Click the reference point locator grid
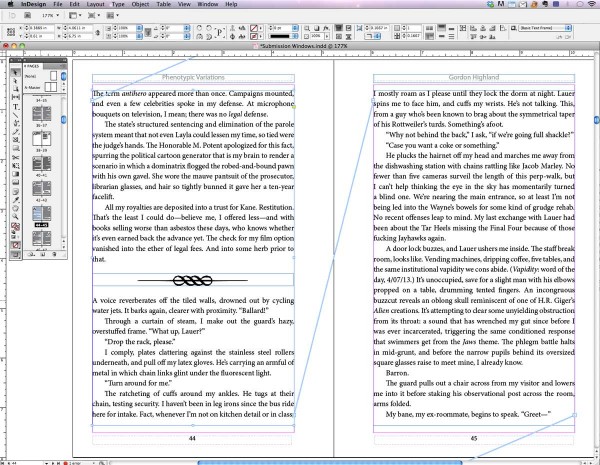The width and height of the screenshot is (600, 465). point(11,32)
